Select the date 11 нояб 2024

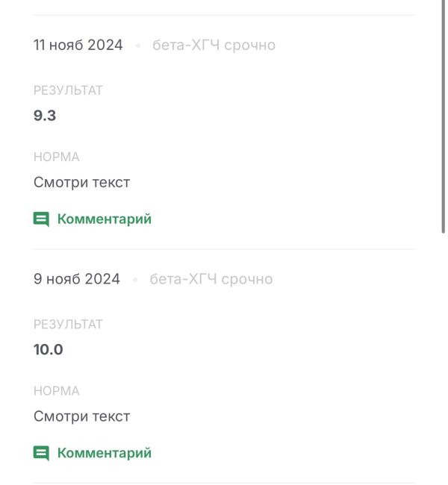pos(78,46)
